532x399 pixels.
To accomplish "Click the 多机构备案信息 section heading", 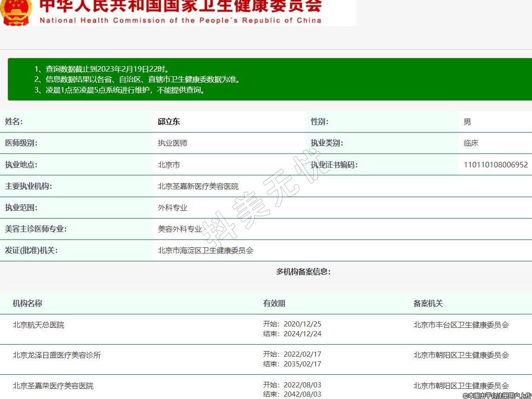I will click(x=303, y=272).
